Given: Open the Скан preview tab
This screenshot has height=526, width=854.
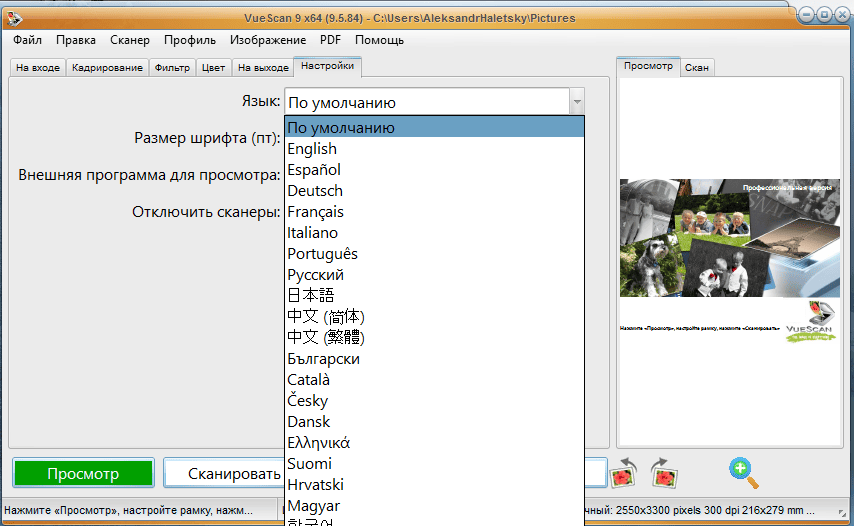Looking at the screenshot, I should point(697,68).
